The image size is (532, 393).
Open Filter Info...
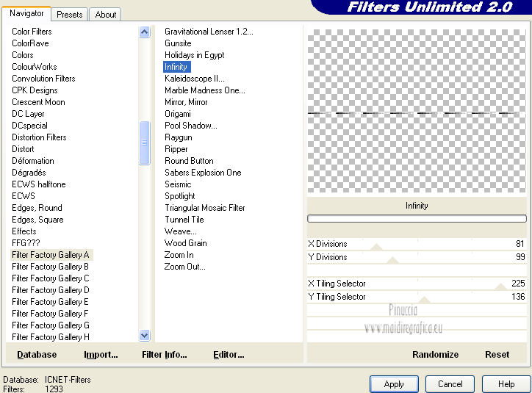tap(164, 355)
